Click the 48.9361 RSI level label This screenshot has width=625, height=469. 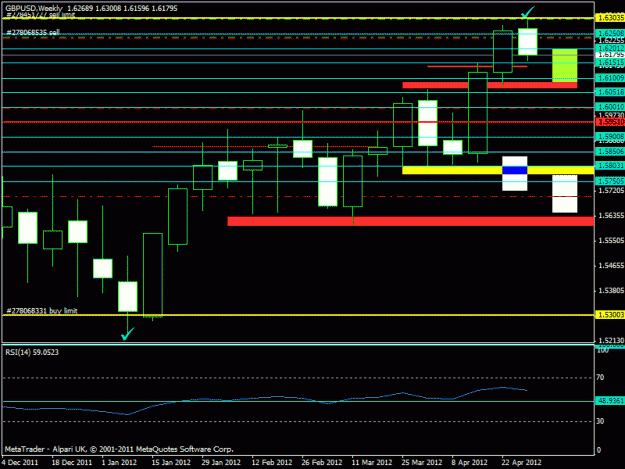(x=609, y=400)
